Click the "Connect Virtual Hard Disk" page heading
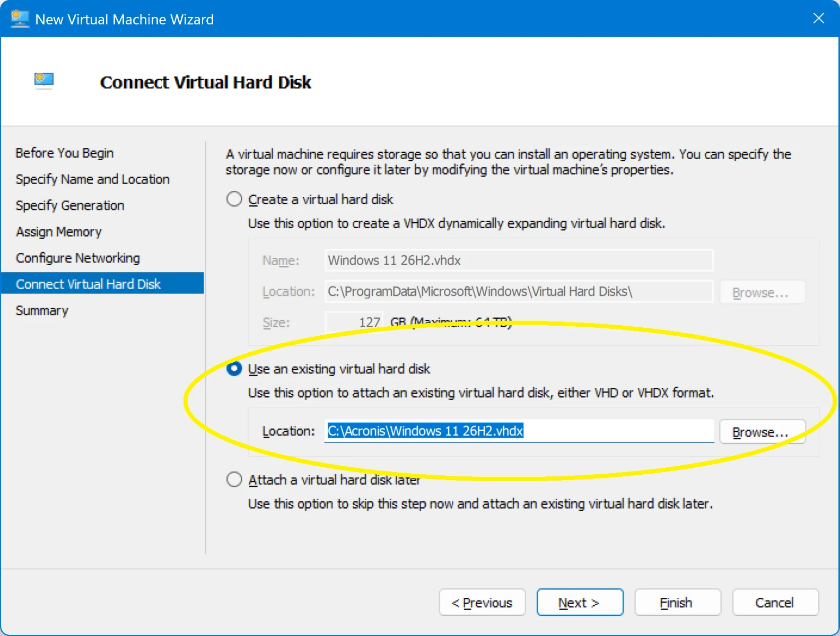840x636 pixels. pyautogui.click(x=206, y=82)
